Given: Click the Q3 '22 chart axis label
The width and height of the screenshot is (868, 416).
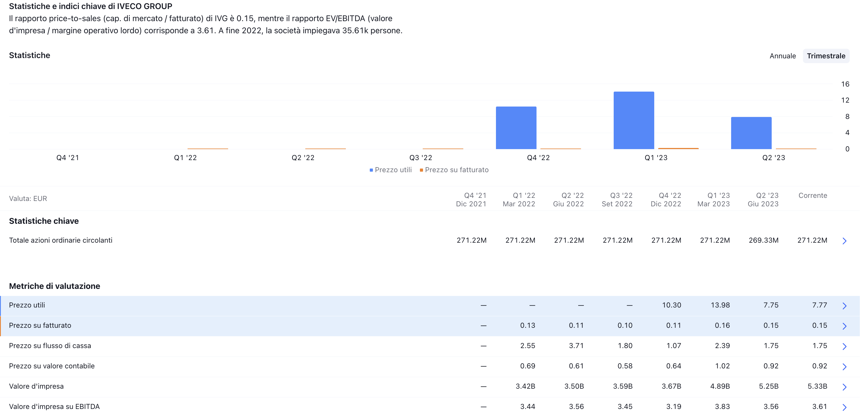Looking at the screenshot, I should 420,158.
